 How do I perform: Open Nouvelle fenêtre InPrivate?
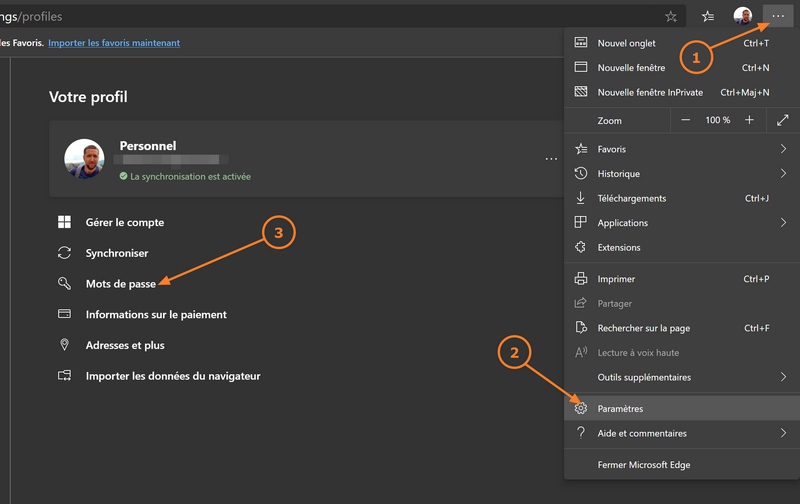click(x=650, y=92)
